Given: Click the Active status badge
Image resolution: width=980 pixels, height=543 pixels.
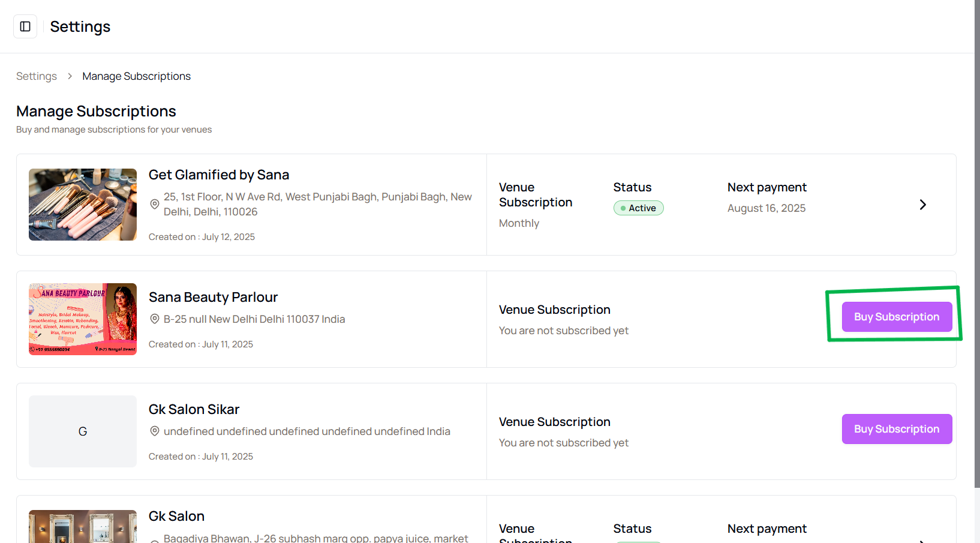Looking at the screenshot, I should [638, 208].
